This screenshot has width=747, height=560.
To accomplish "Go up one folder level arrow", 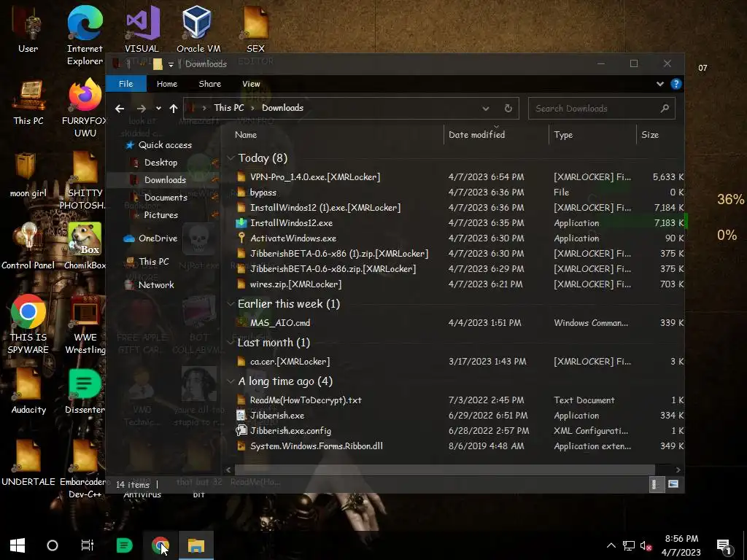I will point(174,109).
